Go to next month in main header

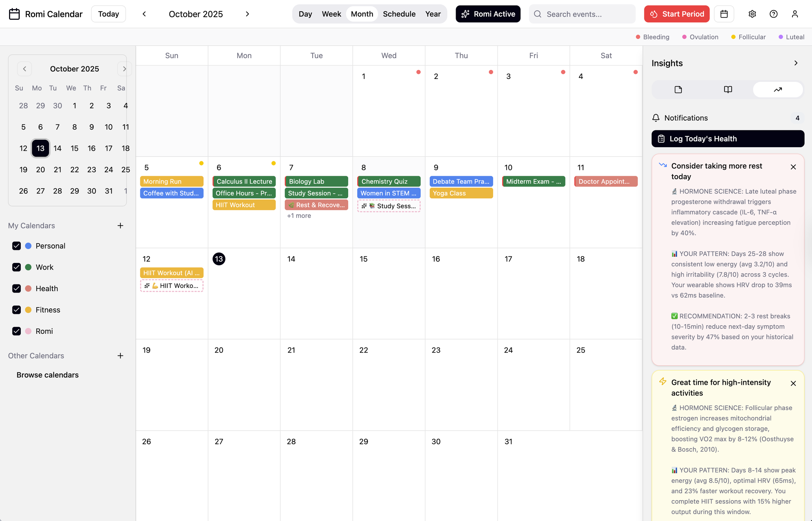click(247, 14)
